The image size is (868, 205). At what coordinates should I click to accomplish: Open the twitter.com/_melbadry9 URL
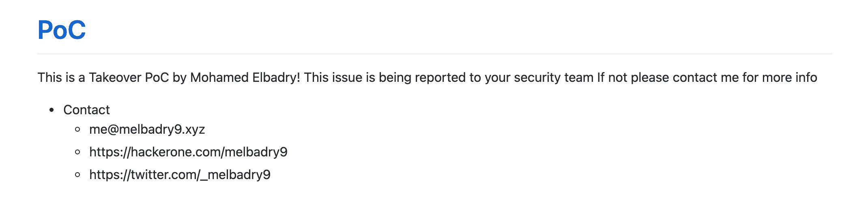point(180,175)
